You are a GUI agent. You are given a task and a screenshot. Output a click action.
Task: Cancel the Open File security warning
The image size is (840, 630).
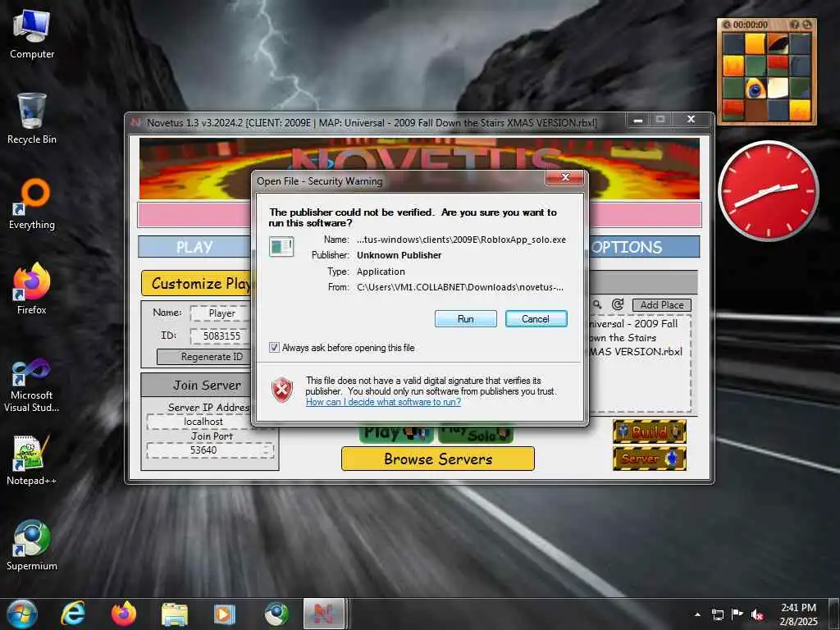[x=536, y=319]
